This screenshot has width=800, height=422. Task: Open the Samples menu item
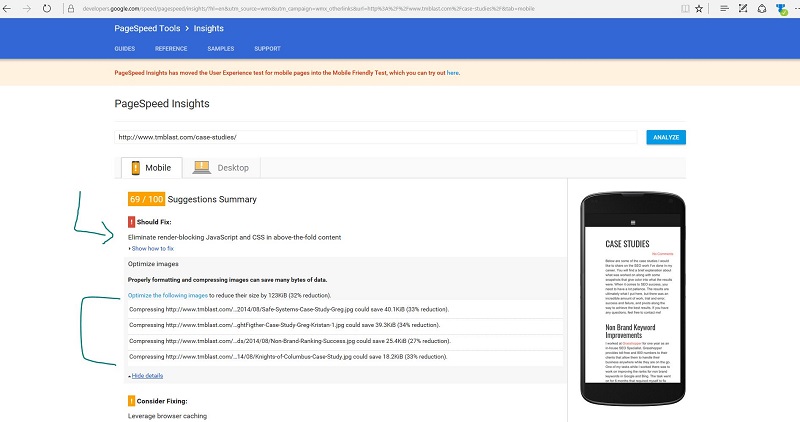click(220, 49)
